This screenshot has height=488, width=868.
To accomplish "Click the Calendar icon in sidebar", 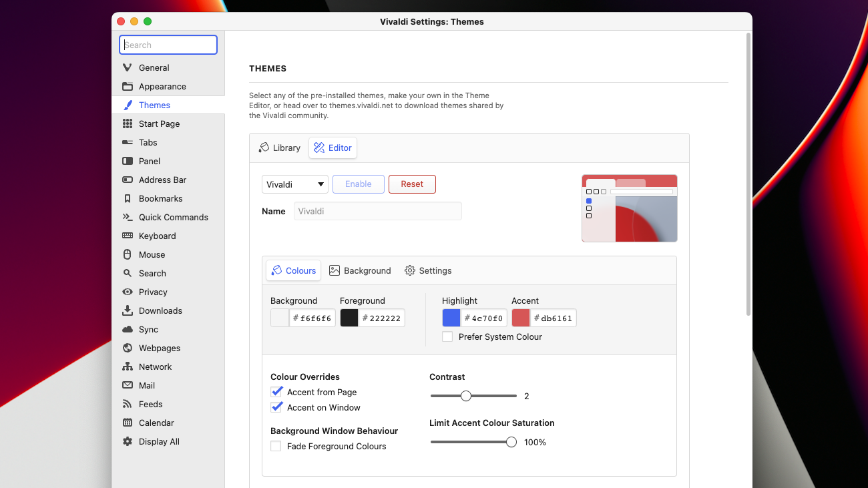I will 127,423.
